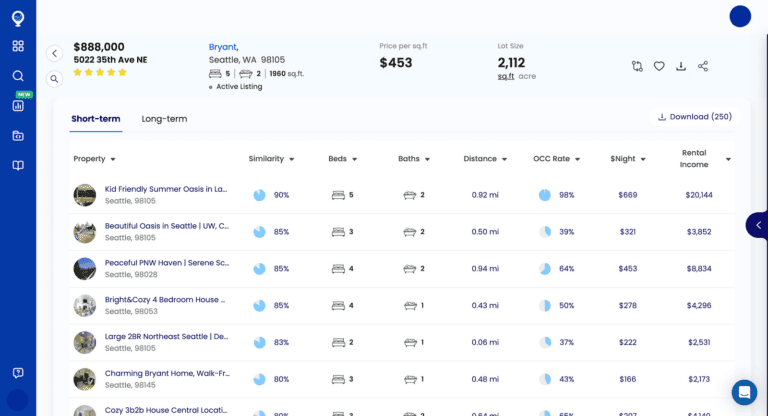This screenshot has height=416, width=768.
Task: Select the Short-term tab
Action: click(96, 119)
